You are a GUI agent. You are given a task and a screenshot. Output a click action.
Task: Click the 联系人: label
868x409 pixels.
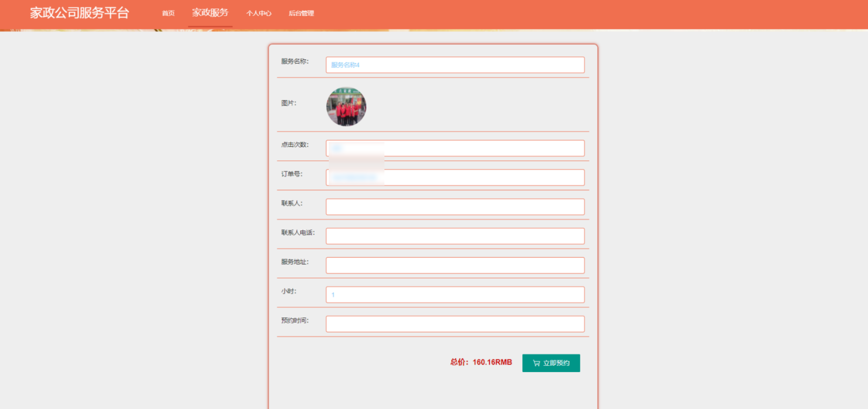click(292, 203)
